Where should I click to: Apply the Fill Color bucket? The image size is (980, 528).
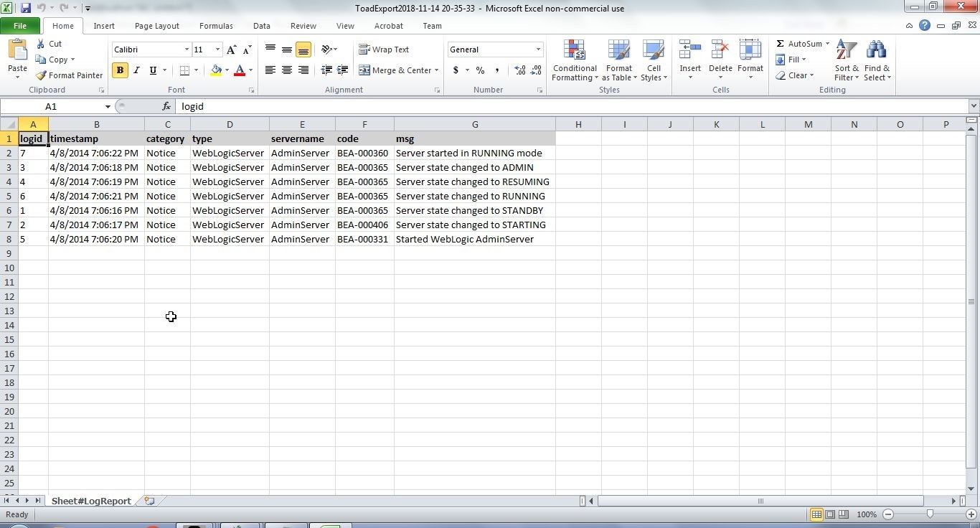[216, 70]
